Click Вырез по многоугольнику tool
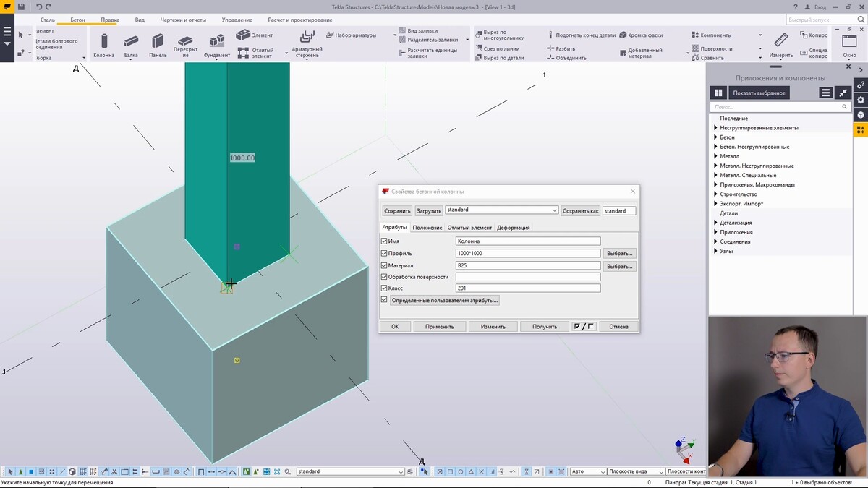868x488 pixels. click(x=499, y=35)
